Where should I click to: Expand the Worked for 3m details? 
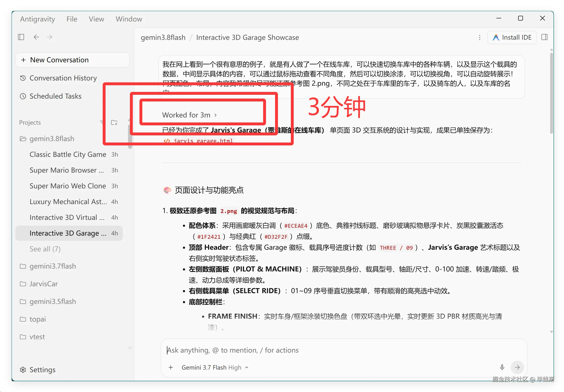pyautogui.click(x=189, y=115)
